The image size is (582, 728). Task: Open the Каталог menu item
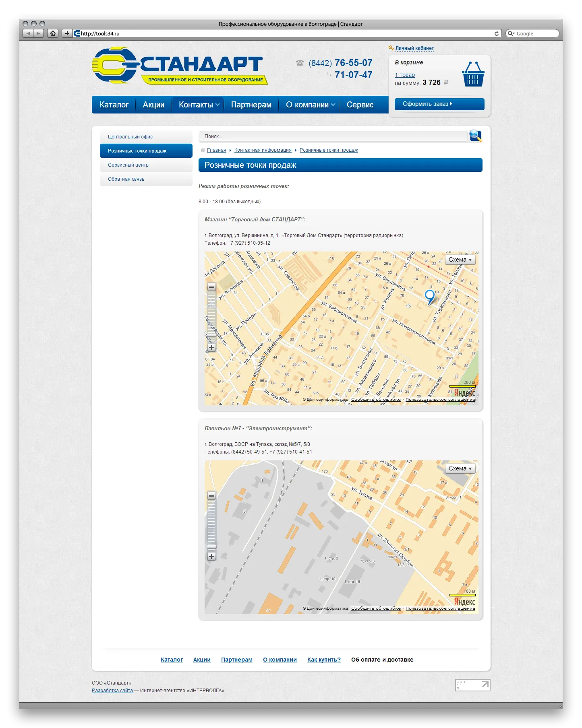tap(114, 105)
